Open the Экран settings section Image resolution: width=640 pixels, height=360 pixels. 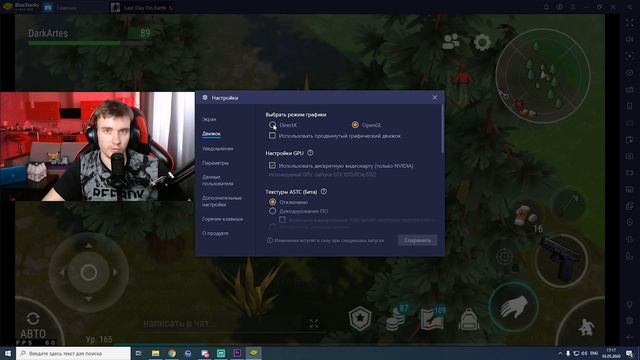coord(209,119)
